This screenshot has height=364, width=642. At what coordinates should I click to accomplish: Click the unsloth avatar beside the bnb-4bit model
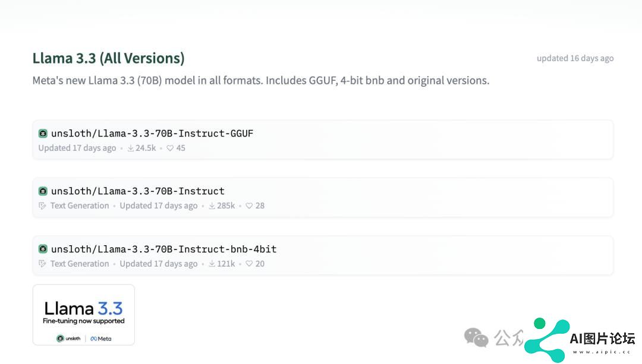[43, 249]
